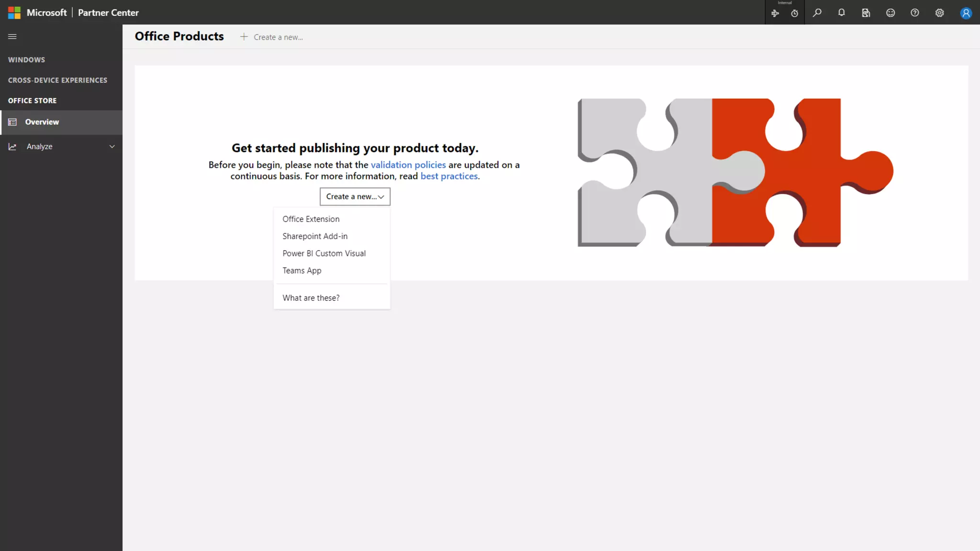Open the best practices link
Viewport: 980px width, 551px height.
[449, 176]
